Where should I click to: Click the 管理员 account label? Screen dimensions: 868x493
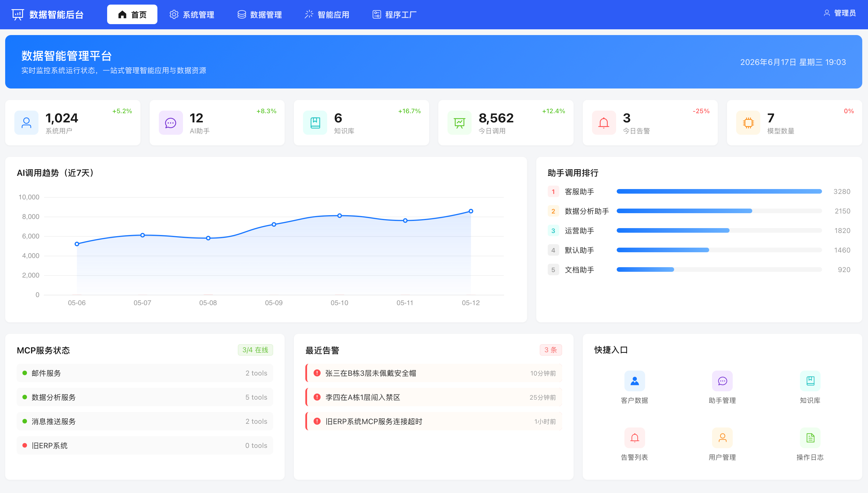(x=845, y=13)
